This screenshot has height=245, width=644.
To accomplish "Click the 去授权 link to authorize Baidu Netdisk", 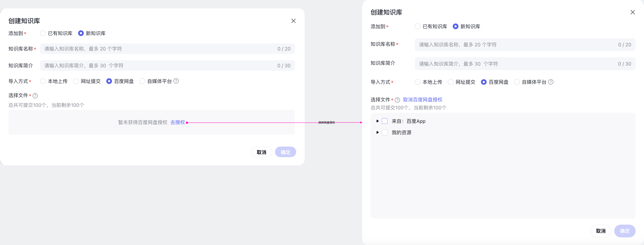I will point(178,122).
